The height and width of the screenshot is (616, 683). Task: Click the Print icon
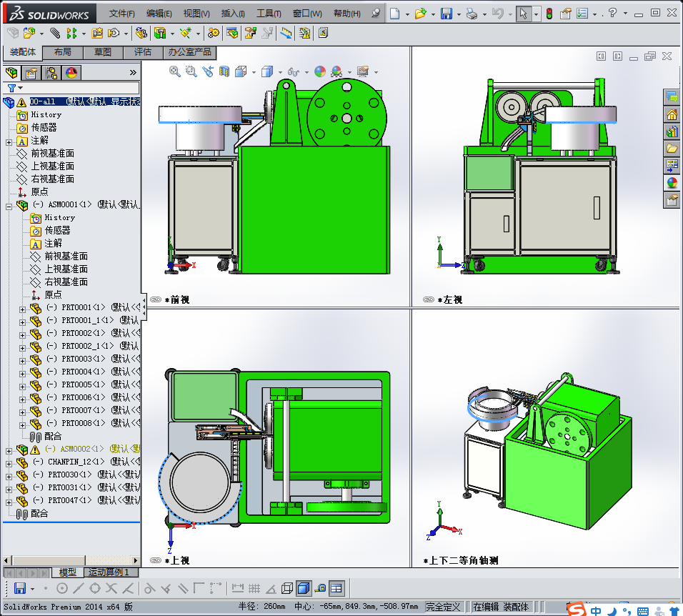click(x=472, y=14)
